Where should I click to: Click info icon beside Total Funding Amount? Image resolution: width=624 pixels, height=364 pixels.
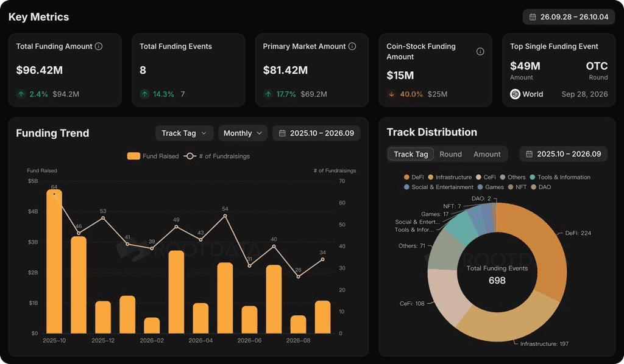tap(99, 46)
